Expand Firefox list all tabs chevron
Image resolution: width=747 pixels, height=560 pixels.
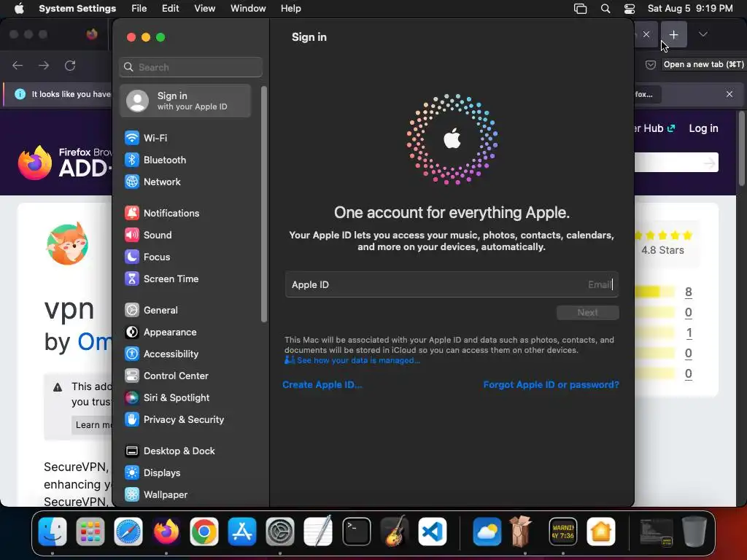tap(703, 34)
